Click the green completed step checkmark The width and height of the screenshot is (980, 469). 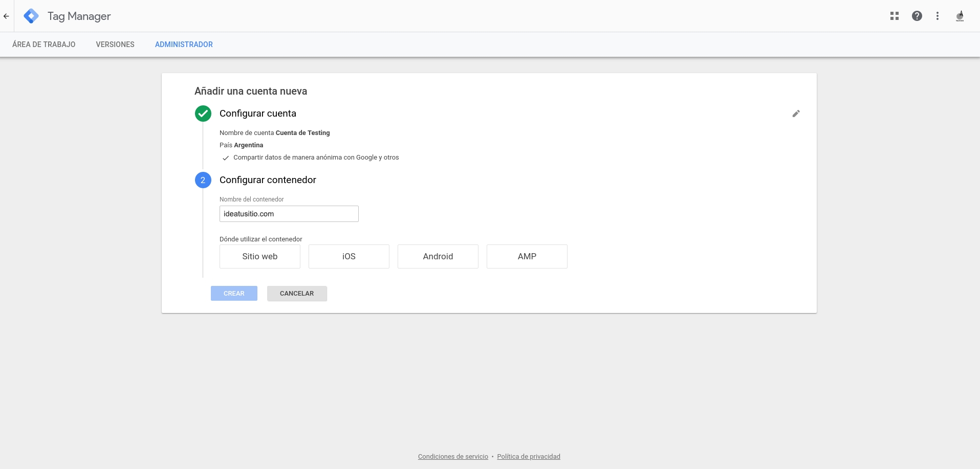(x=203, y=114)
